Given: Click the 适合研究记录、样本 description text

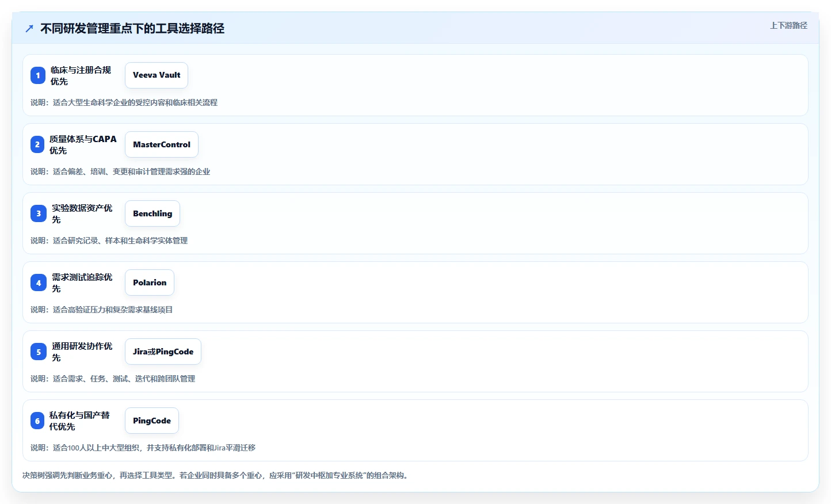Looking at the screenshot, I should [109, 240].
